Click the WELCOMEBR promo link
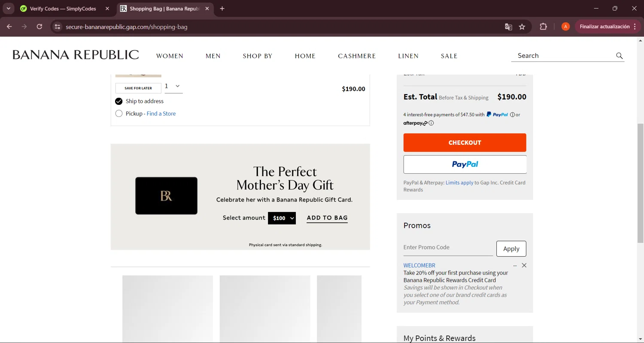Viewport: 644px width, 343px height. 419,265
